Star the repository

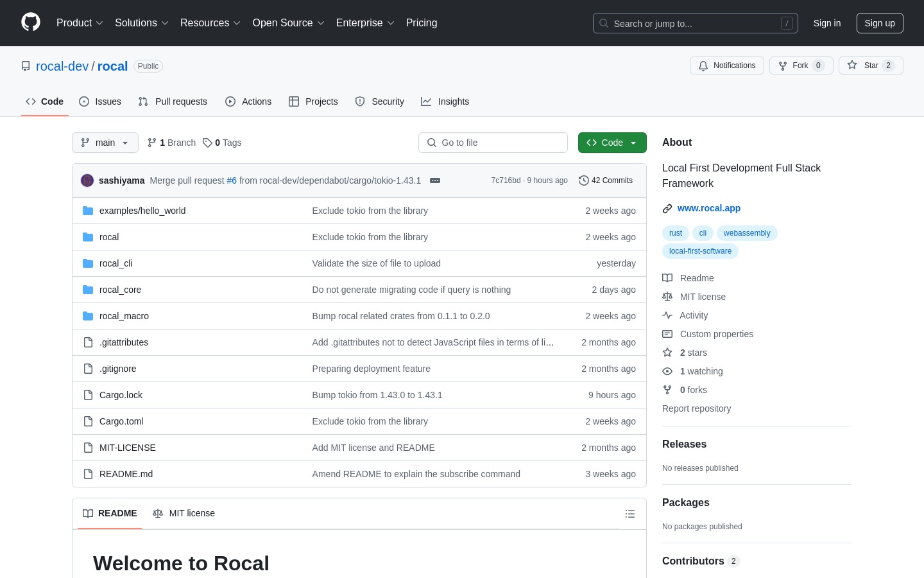coord(871,66)
